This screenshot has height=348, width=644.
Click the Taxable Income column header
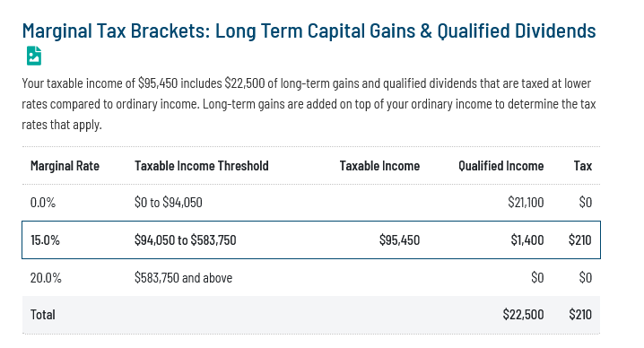point(379,166)
